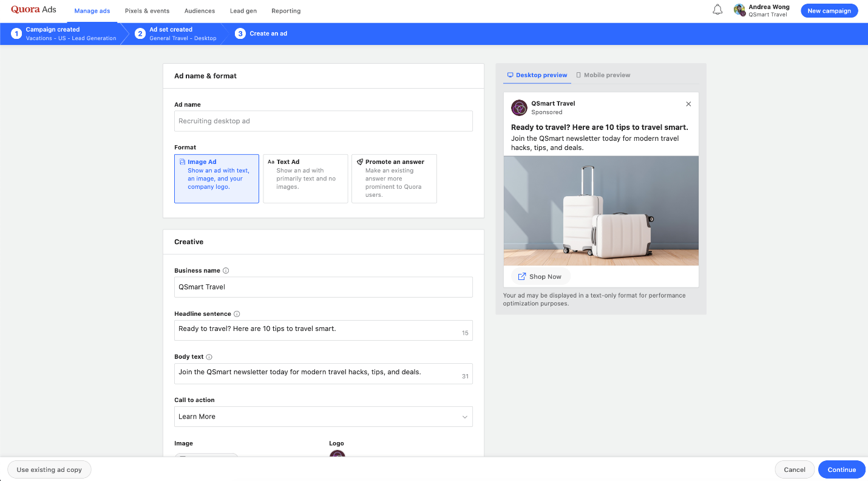This screenshot has width=868, height=481.
Task: Cancel the ad creation
Action: pyautogui.click(x=795, y=469)
